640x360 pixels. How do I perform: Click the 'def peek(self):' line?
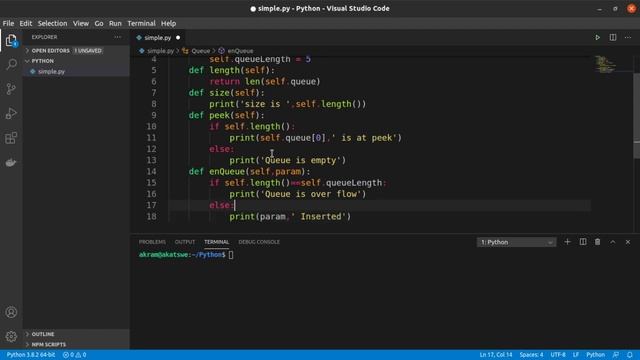[227, 116]
